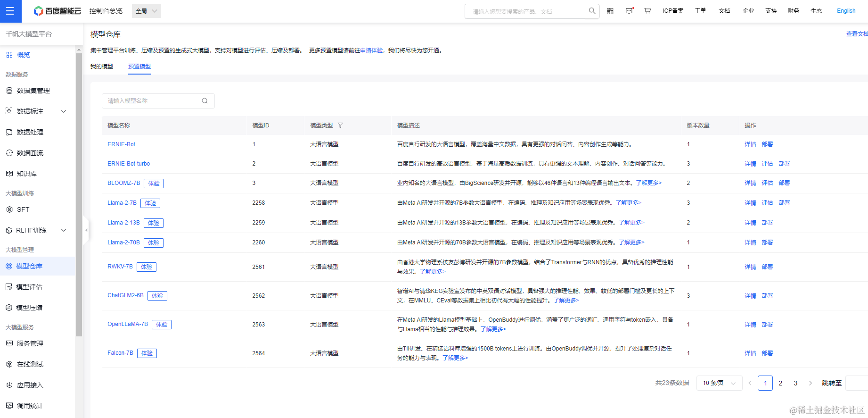Click 部署 for ERNIE-Bot
The height and width of the screenshot is (418, 868).
coord(768,144)
